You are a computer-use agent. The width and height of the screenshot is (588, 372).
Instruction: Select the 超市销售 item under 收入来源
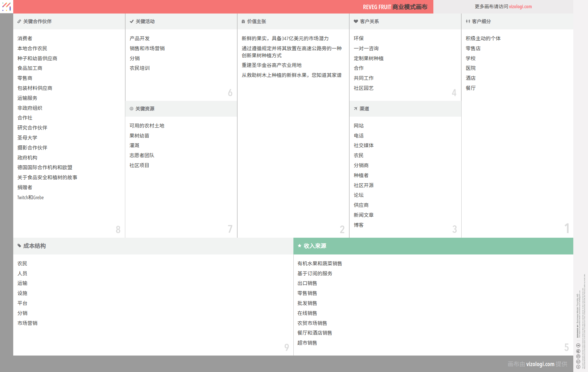point(307,343)
